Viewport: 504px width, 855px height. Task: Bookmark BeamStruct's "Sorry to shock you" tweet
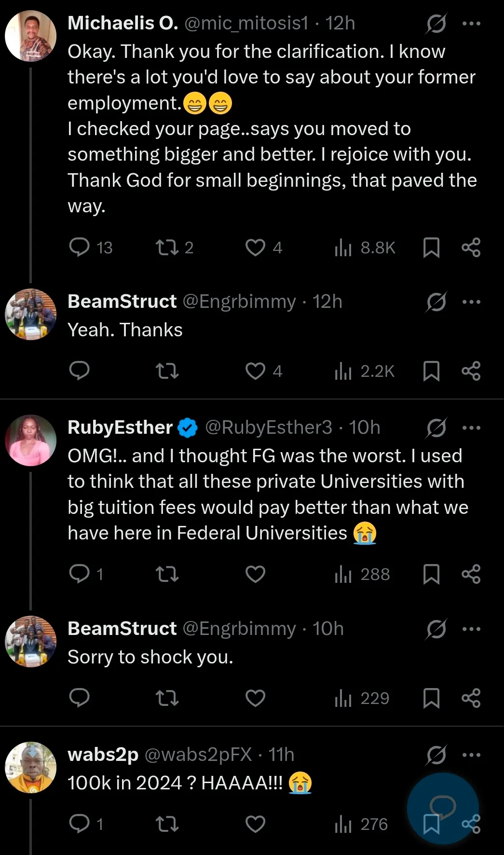(431, 698)
